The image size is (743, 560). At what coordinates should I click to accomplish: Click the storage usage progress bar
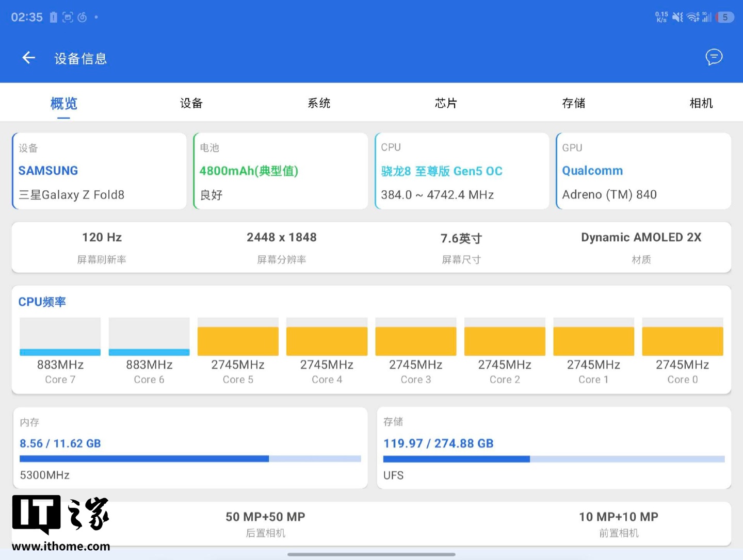554,458
